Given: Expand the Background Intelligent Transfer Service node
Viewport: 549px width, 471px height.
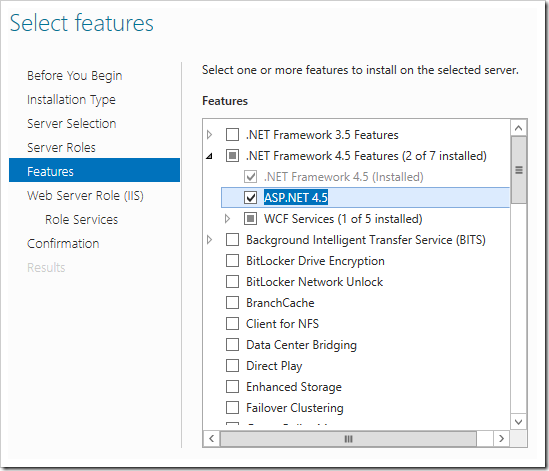Looking at the screenshot, I should pyautogui.click(x=209, y=240).
